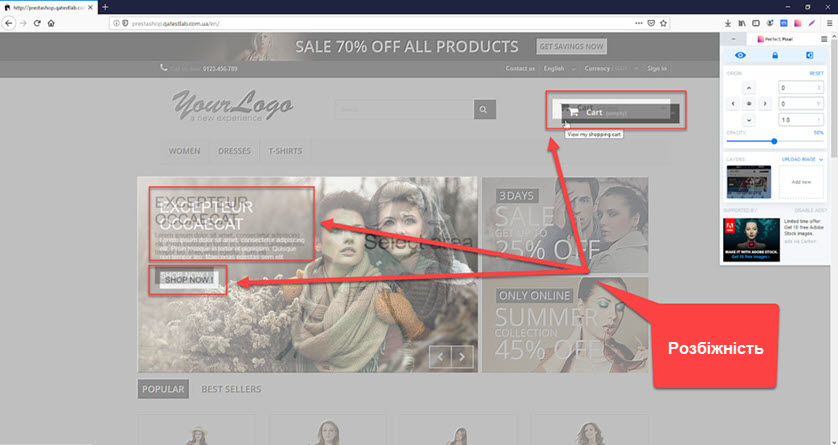Screen dimensions: 838x445
Task: Open the Library toolbar icon
Action: (742, 24)
